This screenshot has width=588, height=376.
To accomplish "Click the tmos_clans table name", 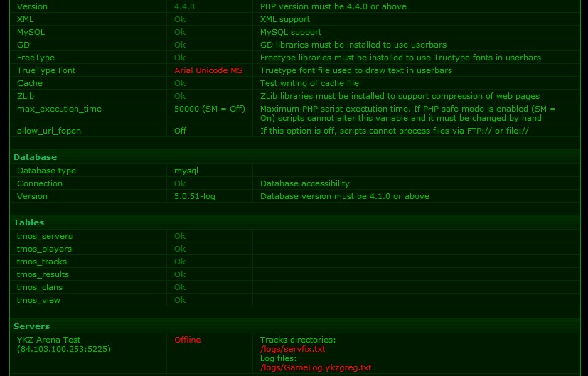I will tap(40, 287).
